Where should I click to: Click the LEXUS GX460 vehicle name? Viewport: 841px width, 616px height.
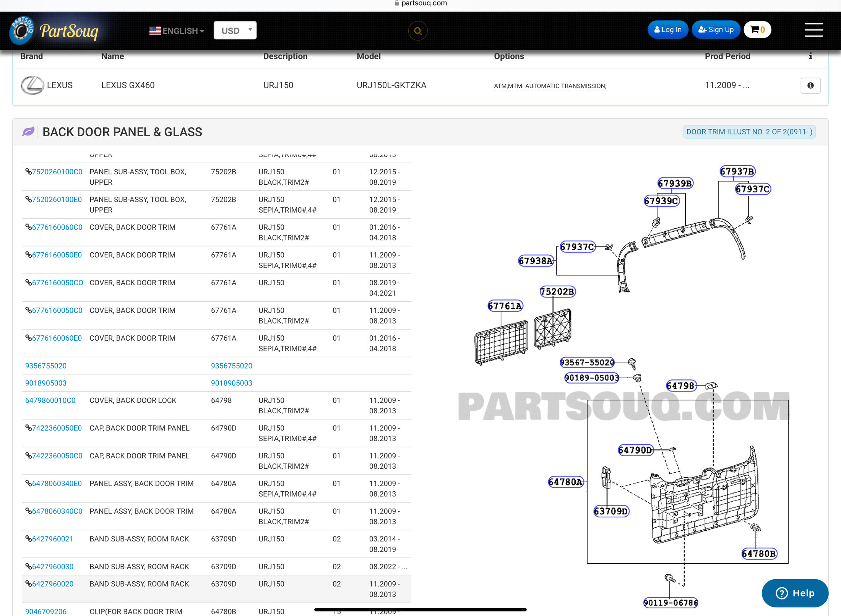click(128, 85)
